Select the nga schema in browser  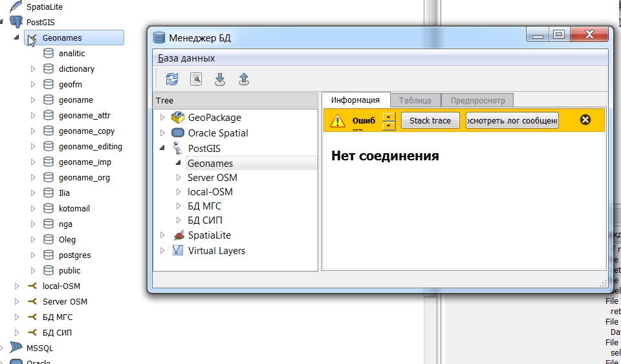(x=65, y=224)
